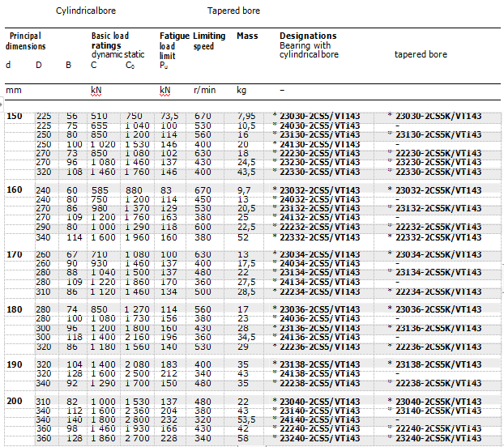504x447 pixels.
Task: Click the Mass column header
Action: click(x=247, y=36)
